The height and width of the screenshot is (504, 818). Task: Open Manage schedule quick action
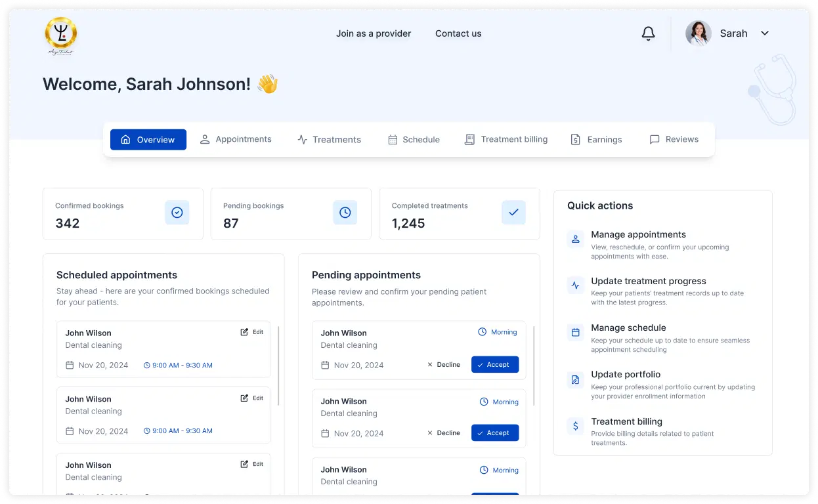tap(662, 338)
